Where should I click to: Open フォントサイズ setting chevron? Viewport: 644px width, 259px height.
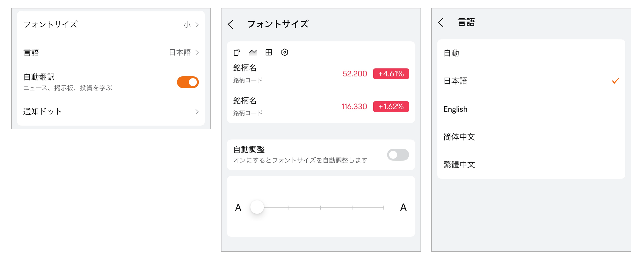click(x=197, y=25)
